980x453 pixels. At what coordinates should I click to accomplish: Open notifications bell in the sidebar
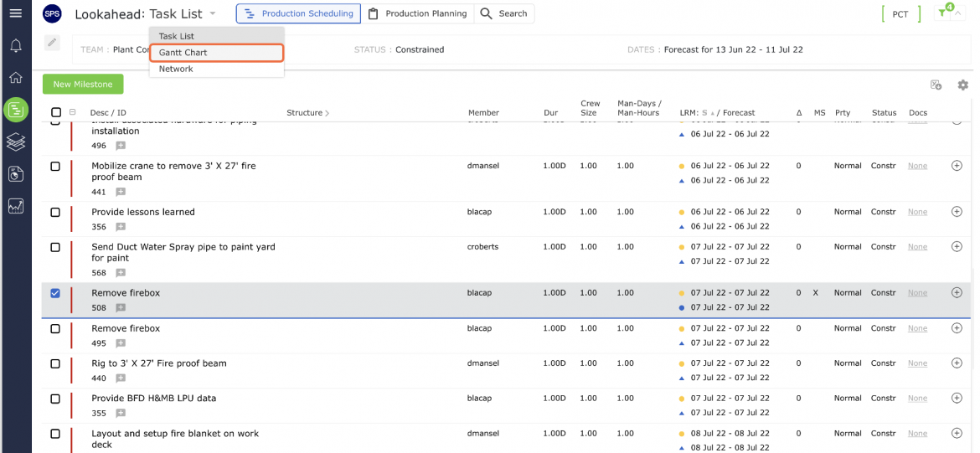(16, 45)
